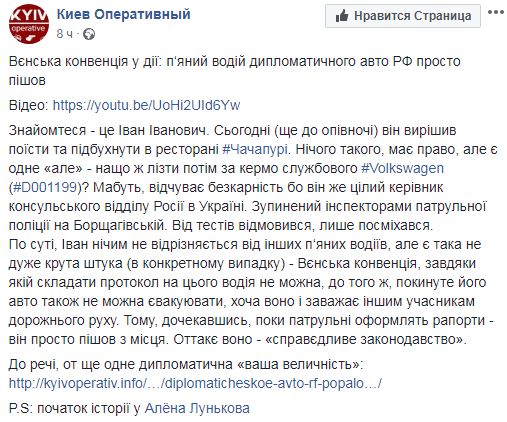
Task: Open the Kyiv Operative page avatar
Action: (29, 24)
